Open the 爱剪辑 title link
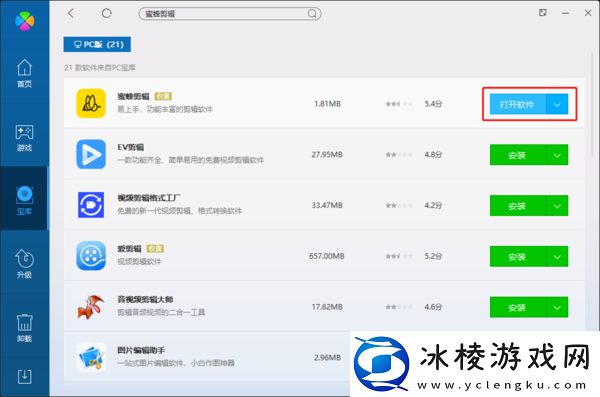This screenshot has height=397, width=600. (x=129, y=249)
